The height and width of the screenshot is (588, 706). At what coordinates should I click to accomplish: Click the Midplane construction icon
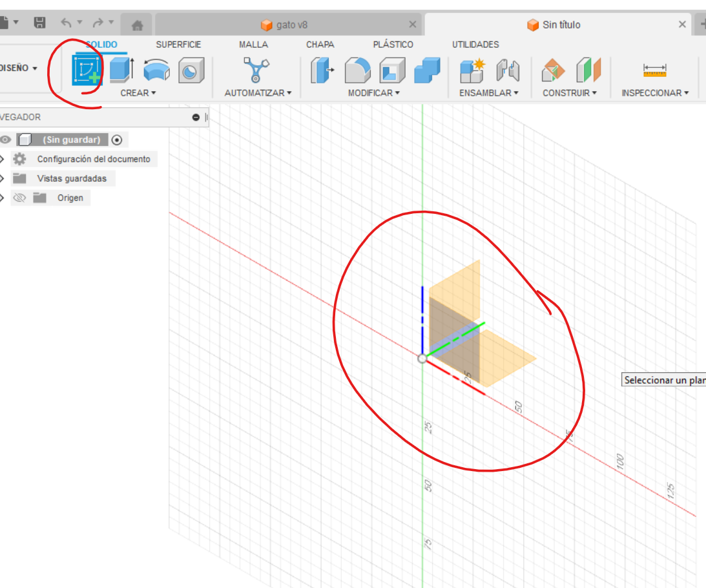tap(588, 70)
